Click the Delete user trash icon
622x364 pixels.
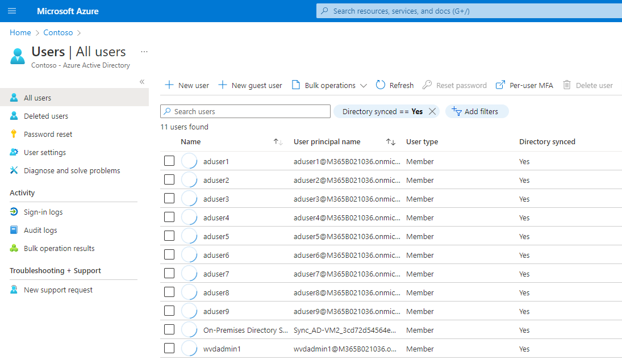click(567, 85)
